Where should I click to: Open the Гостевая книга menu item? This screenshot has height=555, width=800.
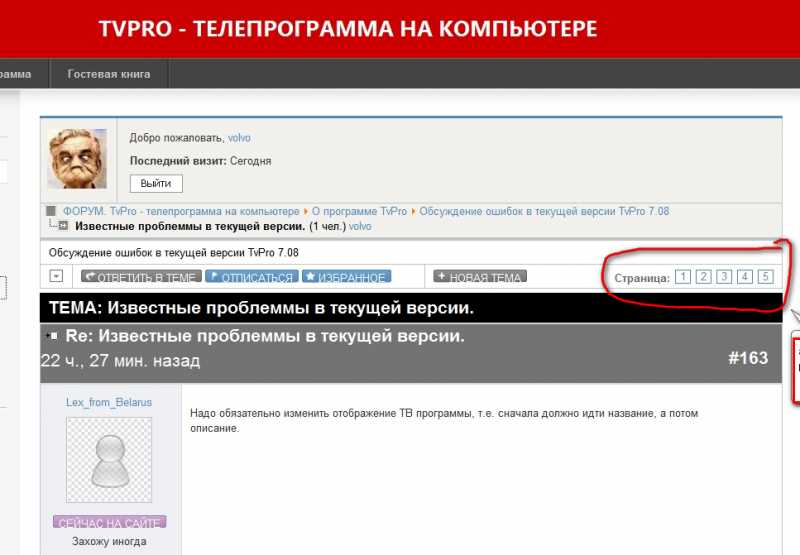point(109,74)
